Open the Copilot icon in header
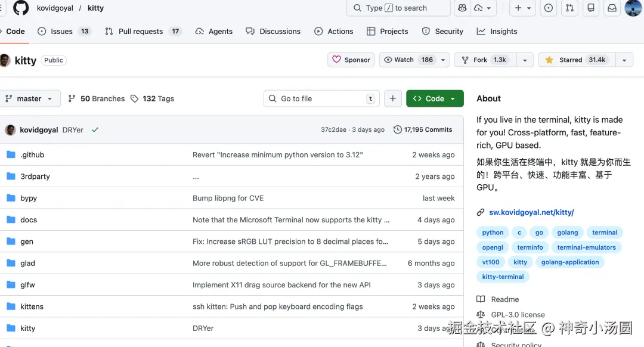 pyautogui.click(x=463, y=8)
